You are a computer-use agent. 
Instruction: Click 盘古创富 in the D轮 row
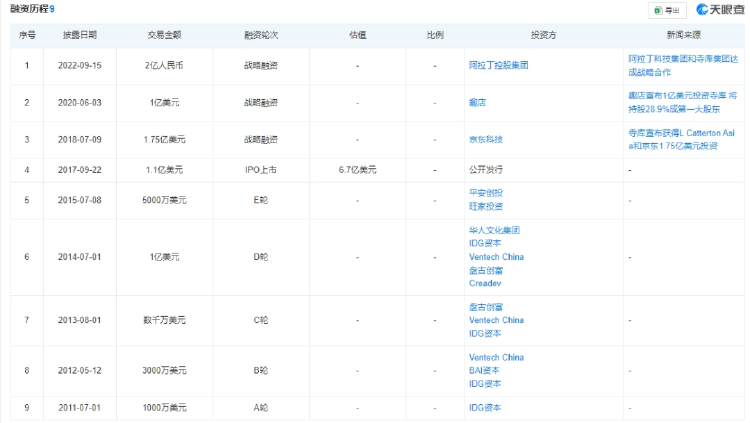[486, 270]
